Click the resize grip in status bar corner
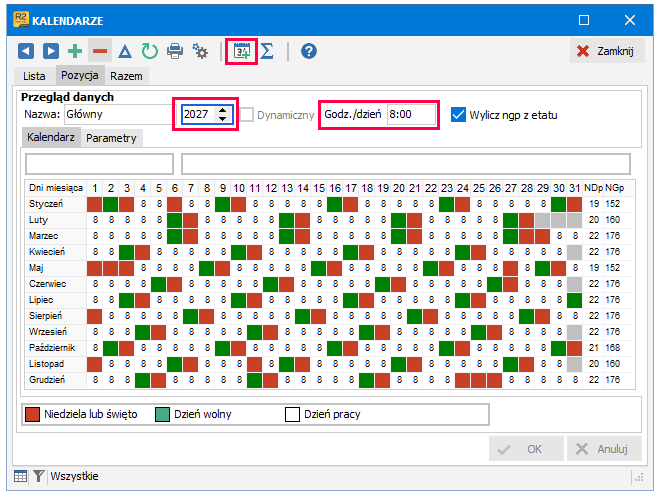The height and width of the screenshot is (503, 667). click(x=639, y=478)
